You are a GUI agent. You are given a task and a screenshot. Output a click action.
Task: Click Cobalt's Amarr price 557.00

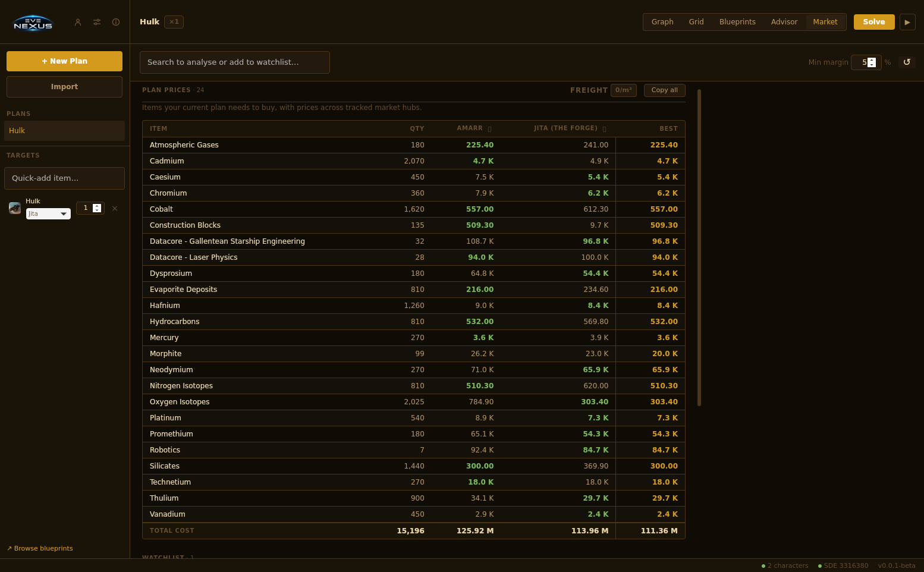click(480, 209)
